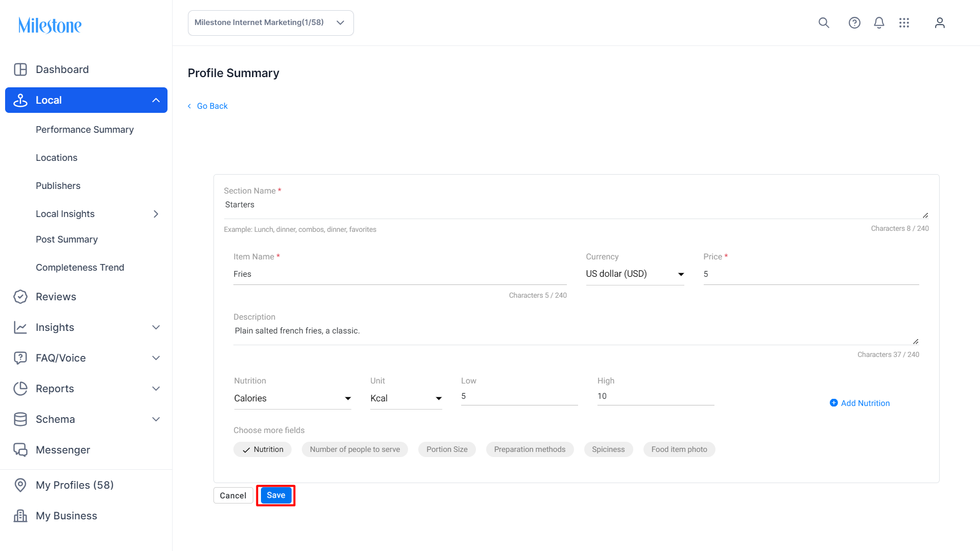Open the search icon in header
Screen dimensions: 980x551
pyautogui.click(x=824, y=23)
